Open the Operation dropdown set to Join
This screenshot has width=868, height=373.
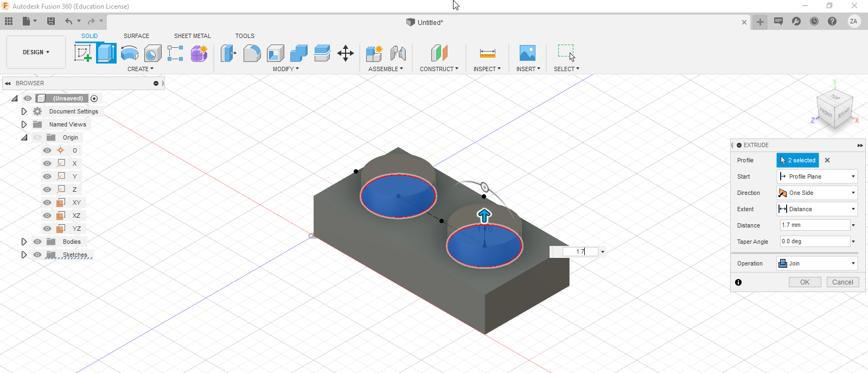pos(817,263)
